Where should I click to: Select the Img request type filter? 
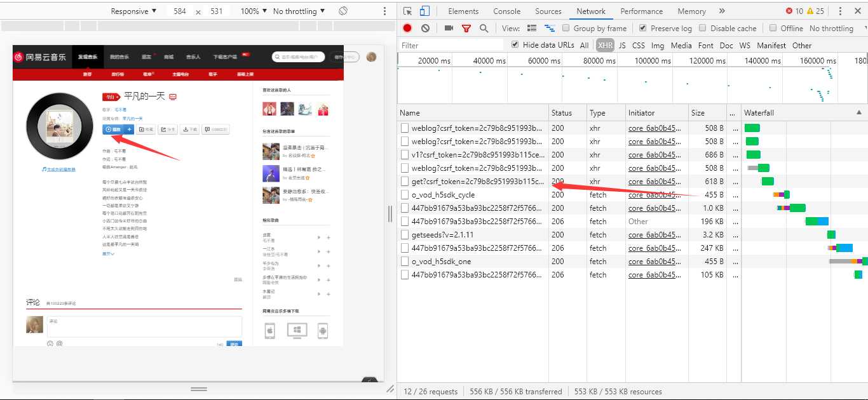[x=658, y=46]
